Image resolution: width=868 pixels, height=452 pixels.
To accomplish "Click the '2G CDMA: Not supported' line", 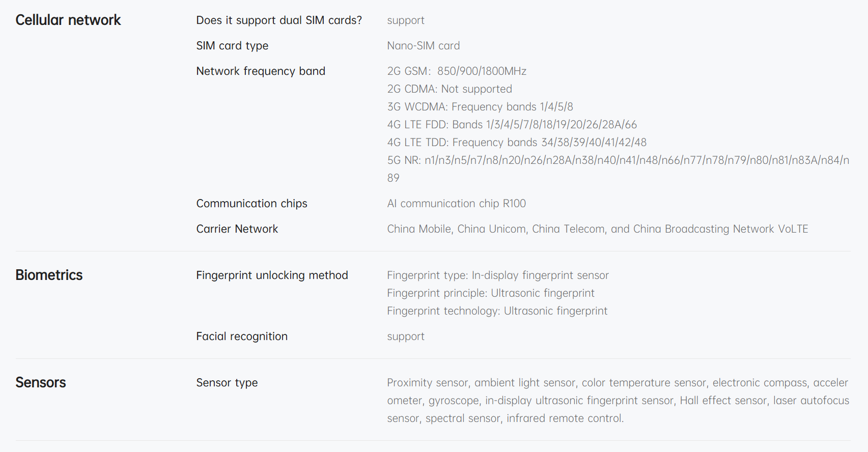I will [x=450, y=89].
